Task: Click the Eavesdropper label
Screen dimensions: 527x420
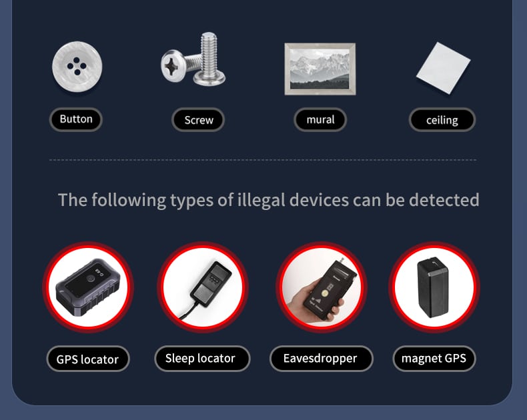Action: pyautogui.click(x=322, y=359)
